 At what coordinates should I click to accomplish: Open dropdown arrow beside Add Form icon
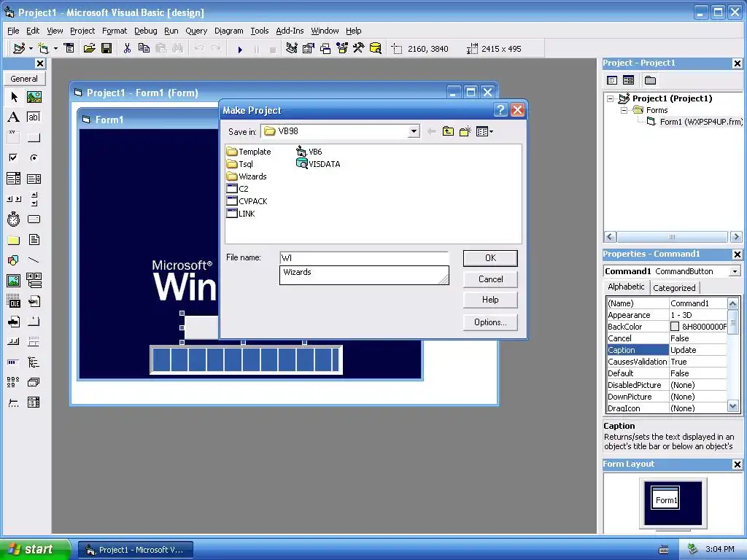55,49
